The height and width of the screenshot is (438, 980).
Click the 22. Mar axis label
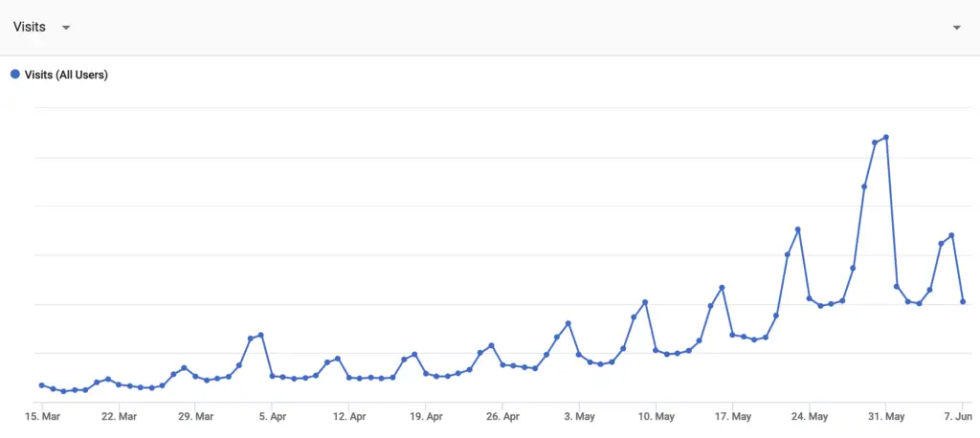click(119, 417)
